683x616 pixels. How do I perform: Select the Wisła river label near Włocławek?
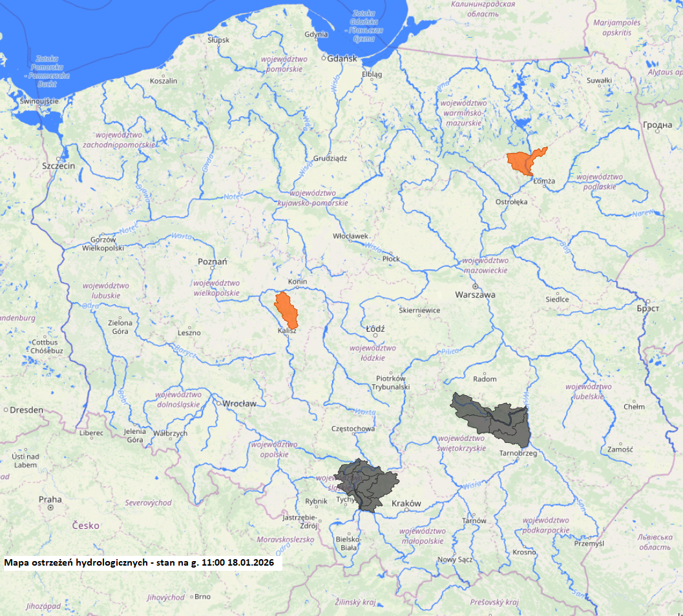click(x=372, y=247)
